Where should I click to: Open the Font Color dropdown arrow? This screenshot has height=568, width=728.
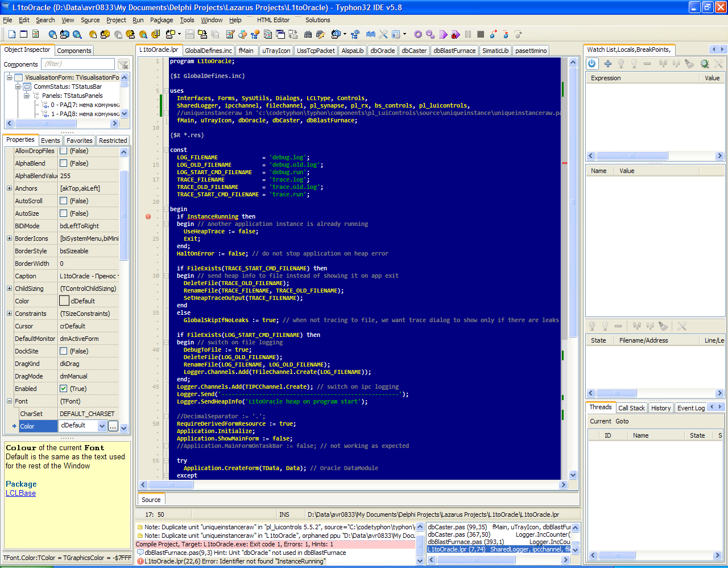point(102,426)
